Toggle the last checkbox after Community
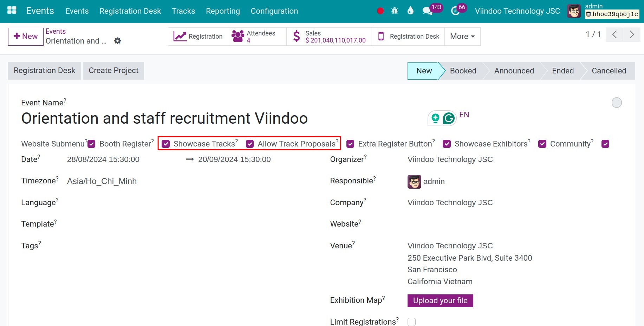 click(x=605, y=144)
